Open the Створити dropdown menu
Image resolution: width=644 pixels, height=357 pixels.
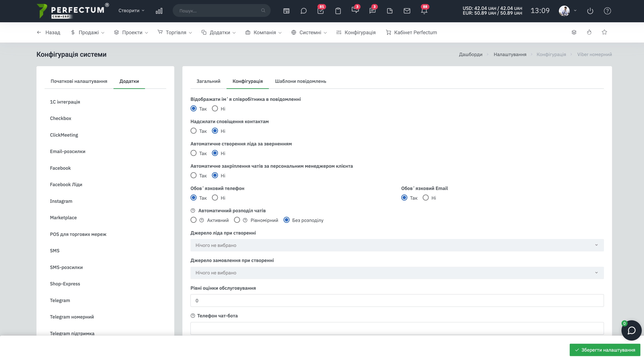point(132,11)
